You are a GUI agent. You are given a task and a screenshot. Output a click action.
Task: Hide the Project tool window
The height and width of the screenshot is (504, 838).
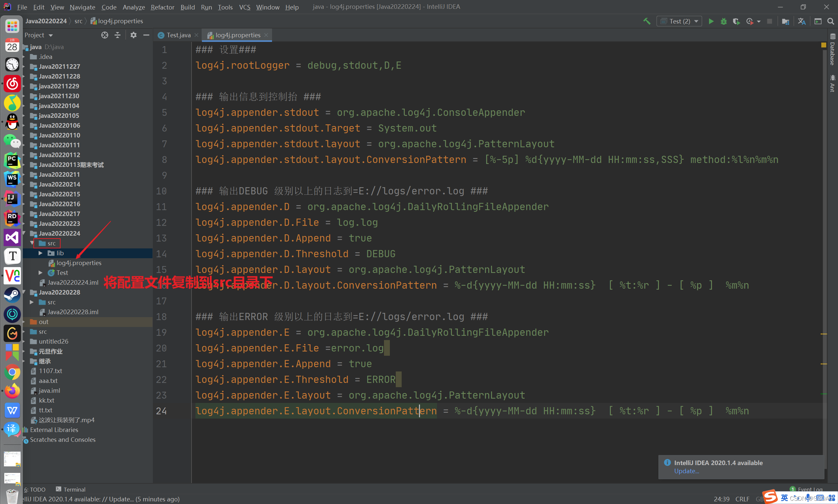pos(146,35)
